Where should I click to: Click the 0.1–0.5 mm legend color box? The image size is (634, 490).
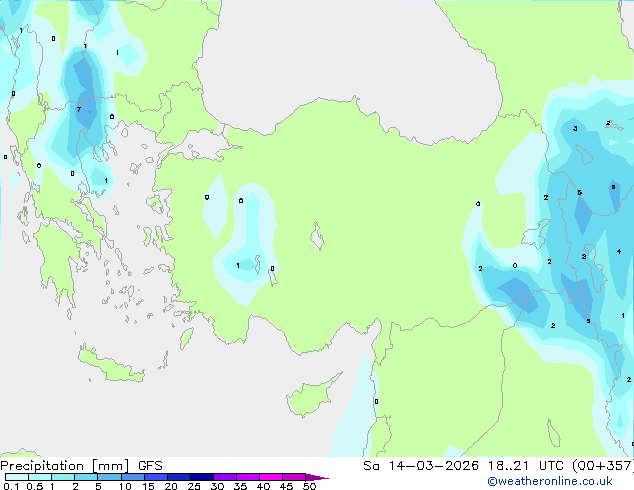17,477
